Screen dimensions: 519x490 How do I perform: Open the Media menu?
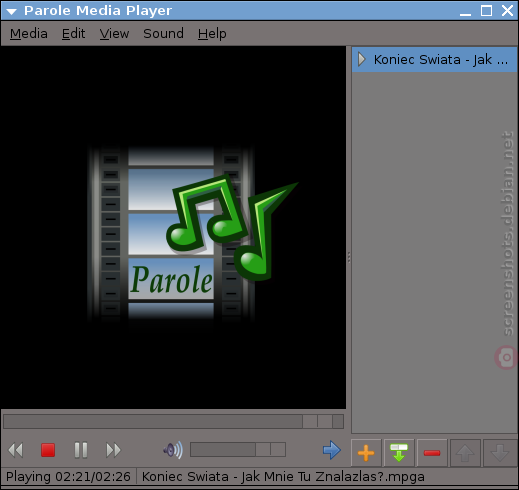pos(29,34)
